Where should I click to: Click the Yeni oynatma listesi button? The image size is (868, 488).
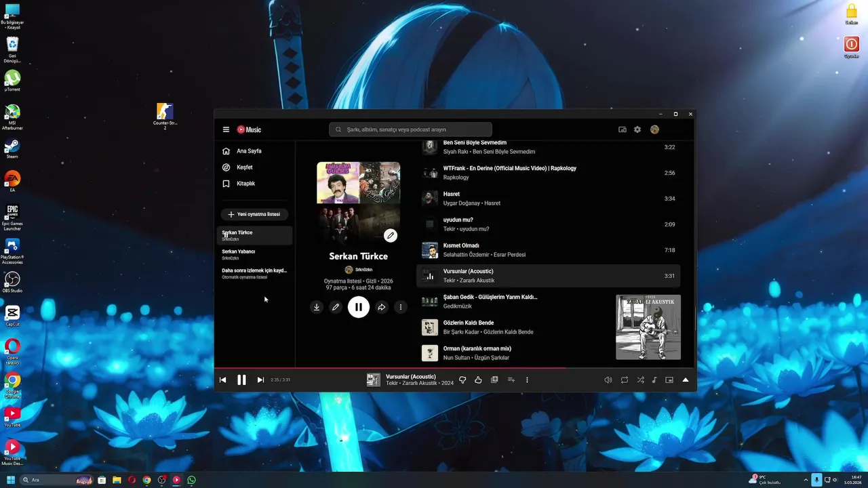(x=254, y=214)
